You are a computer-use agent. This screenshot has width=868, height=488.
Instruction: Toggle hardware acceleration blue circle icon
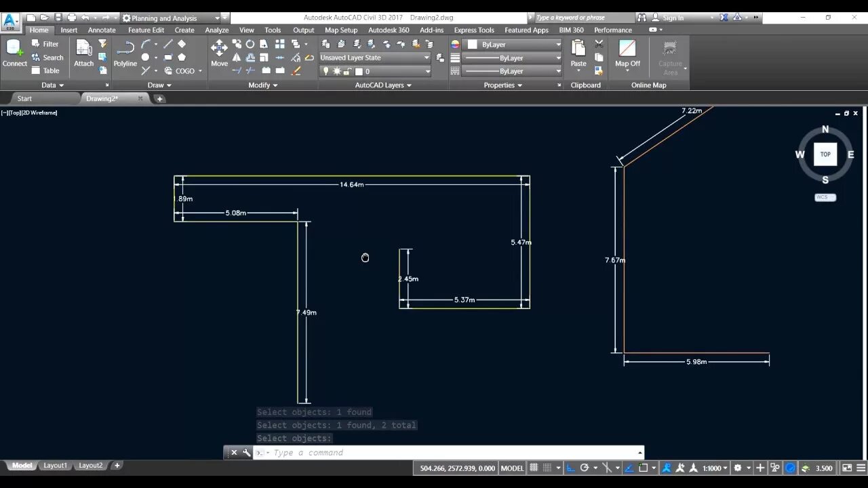coord(790,468)
